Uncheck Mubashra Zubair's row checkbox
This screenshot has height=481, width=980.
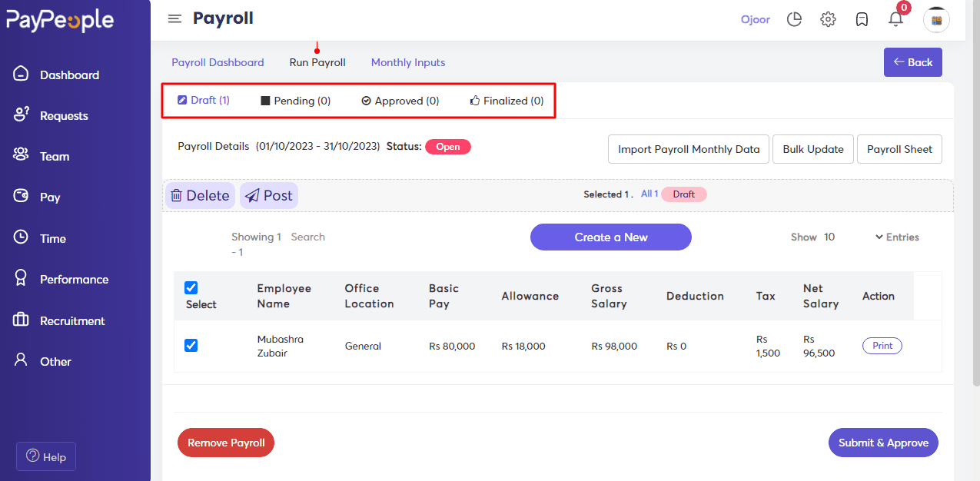(x=191, y=346)
